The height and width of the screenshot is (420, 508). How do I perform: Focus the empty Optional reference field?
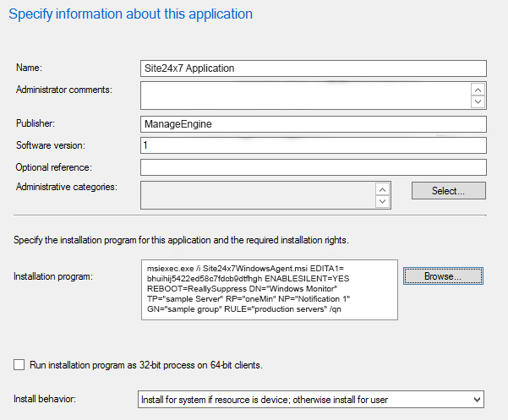point(313,167)
